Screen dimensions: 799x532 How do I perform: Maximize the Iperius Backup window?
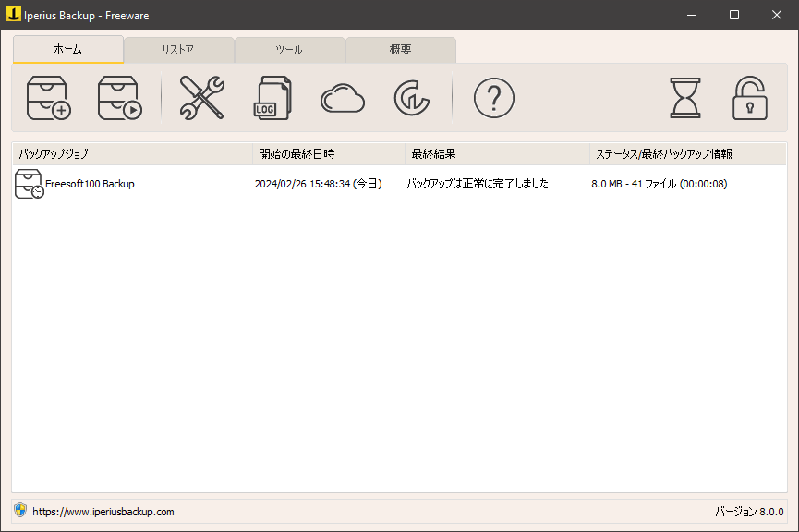point(734,15)
